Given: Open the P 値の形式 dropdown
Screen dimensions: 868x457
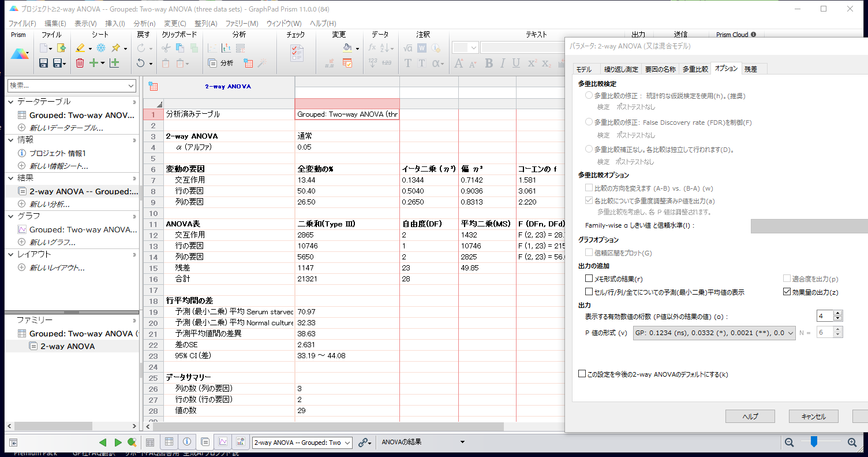Looking at the screenshot, I should click(x=714, y=333).
